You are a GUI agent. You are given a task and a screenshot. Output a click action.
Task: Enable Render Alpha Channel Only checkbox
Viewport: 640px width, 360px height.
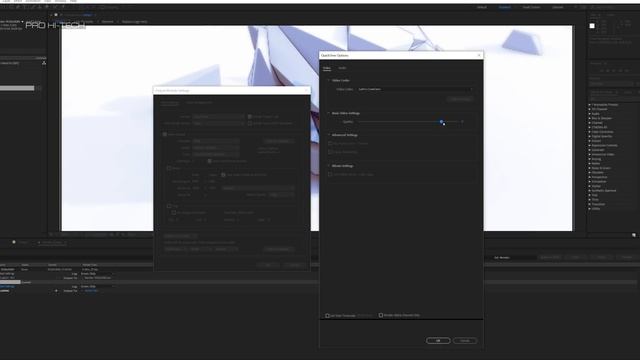pyautogui.click(x=381, y=315)
